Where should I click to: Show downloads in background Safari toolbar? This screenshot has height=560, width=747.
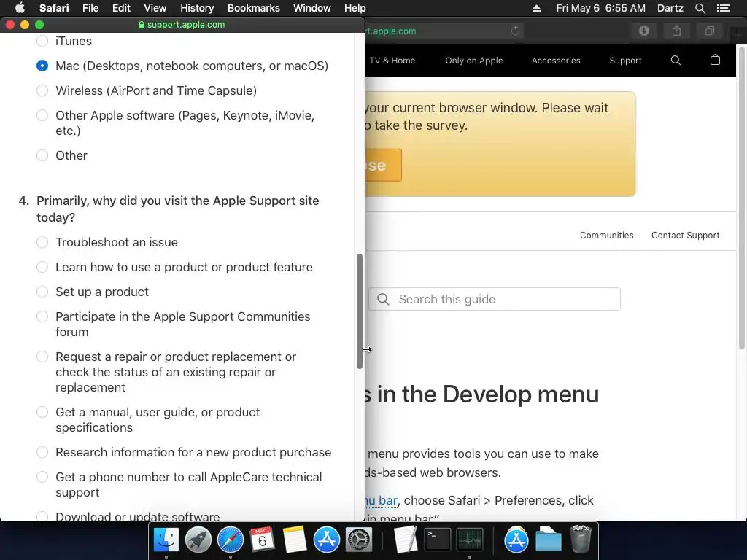[x=644, y=31]
